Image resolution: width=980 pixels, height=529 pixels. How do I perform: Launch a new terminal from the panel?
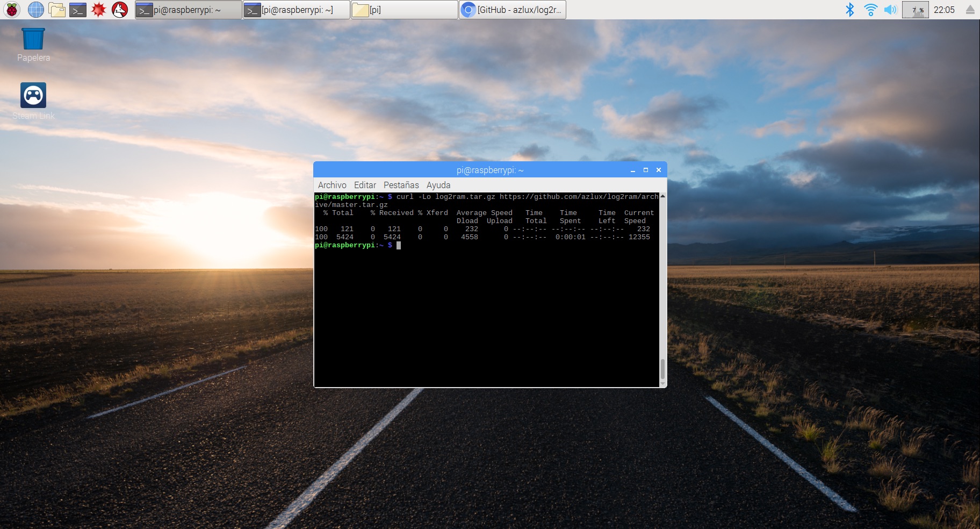coord(78,10)
